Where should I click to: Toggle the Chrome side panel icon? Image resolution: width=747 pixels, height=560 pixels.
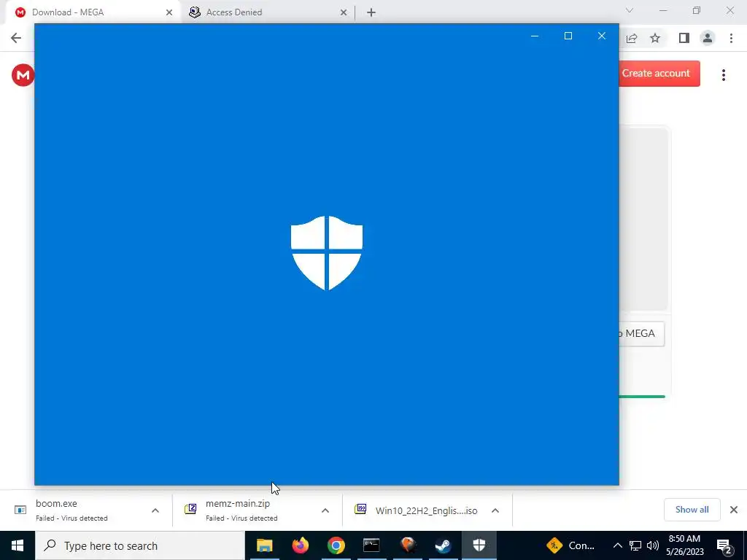click(684, 38)
